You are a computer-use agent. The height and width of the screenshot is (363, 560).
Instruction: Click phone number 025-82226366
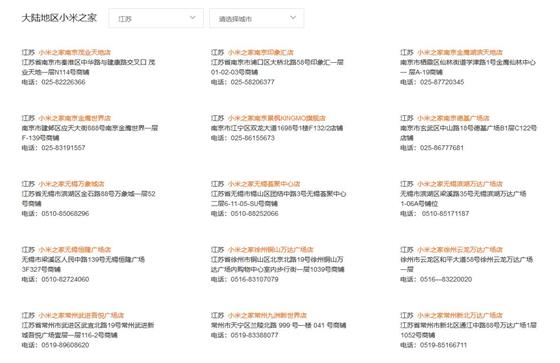63,82
